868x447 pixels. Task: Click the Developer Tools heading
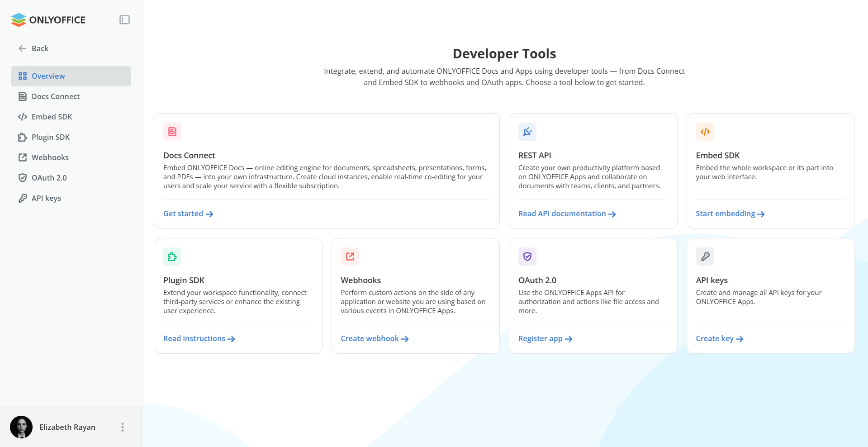tap(504, 53)
